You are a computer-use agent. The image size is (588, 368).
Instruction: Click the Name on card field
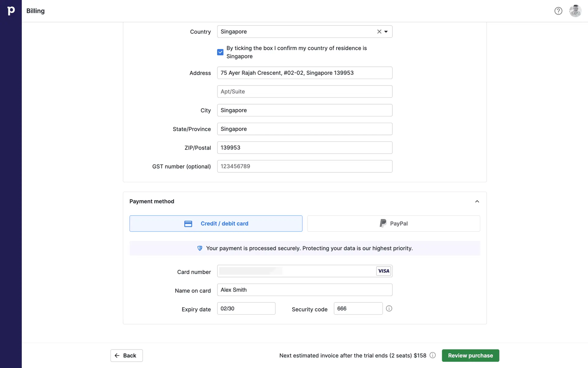click(304, 290)
